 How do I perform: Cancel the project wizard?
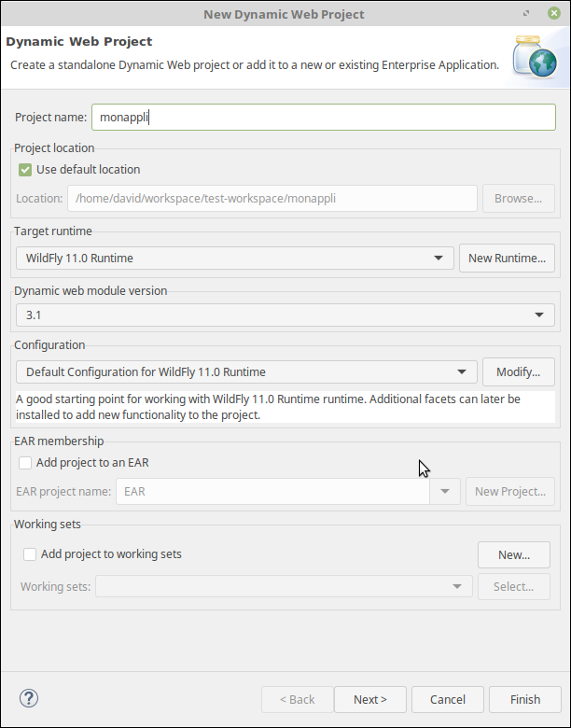(448, 700)
